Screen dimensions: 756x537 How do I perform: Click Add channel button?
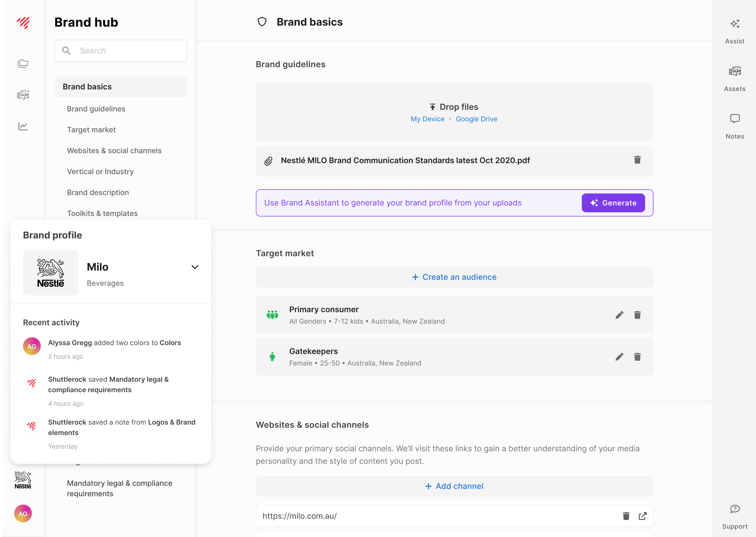coord(454,486)
